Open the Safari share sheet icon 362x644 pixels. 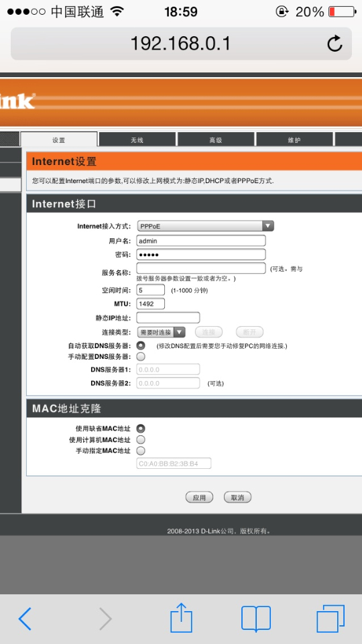point(181,617)
